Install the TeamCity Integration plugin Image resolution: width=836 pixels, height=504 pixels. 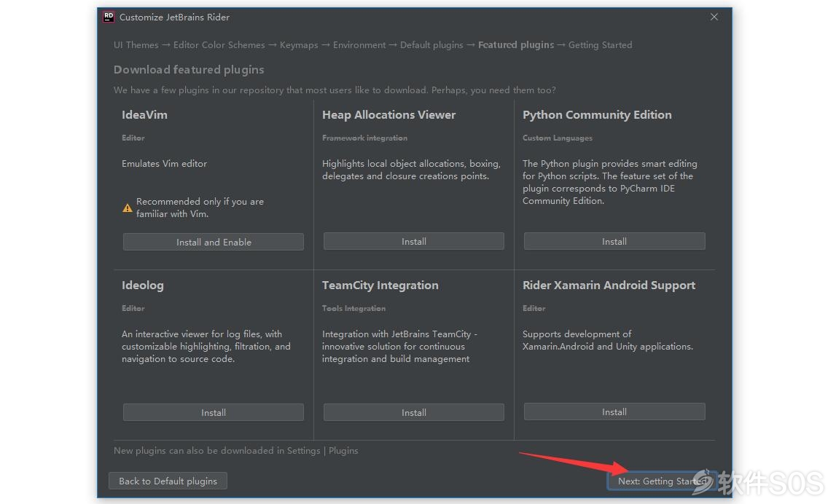tap(414, 412)
